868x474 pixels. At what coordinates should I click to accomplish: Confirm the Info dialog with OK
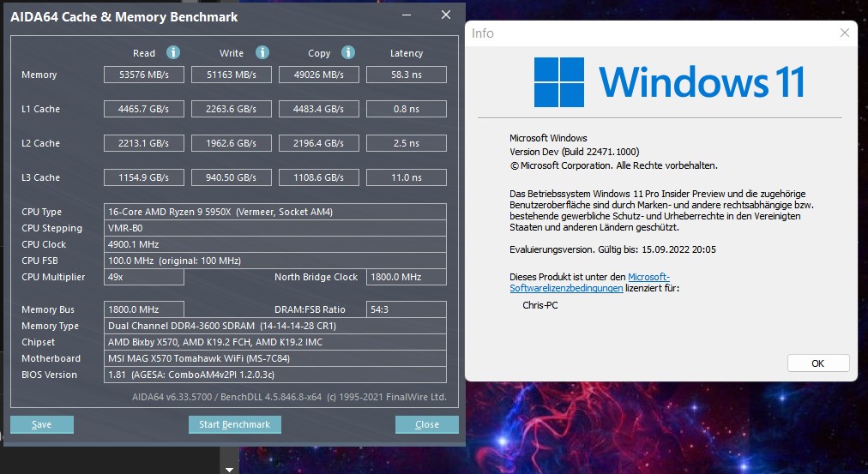tap(818, 363)
